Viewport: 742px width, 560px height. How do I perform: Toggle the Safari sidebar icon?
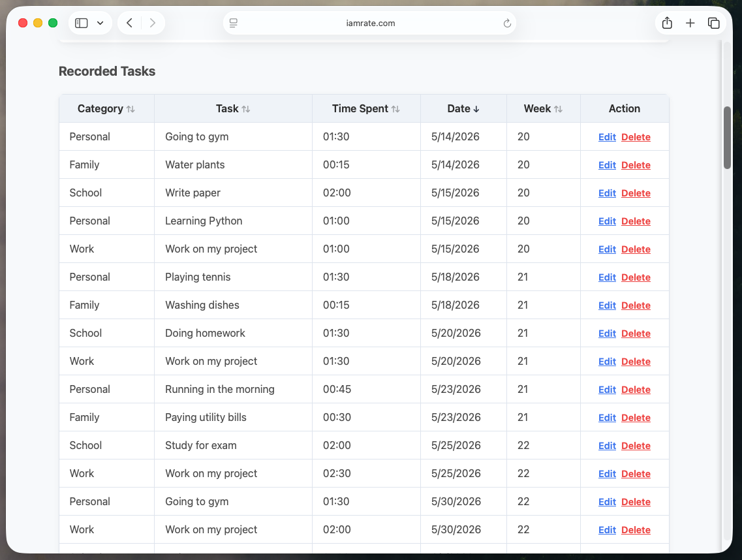click(82, 23)
